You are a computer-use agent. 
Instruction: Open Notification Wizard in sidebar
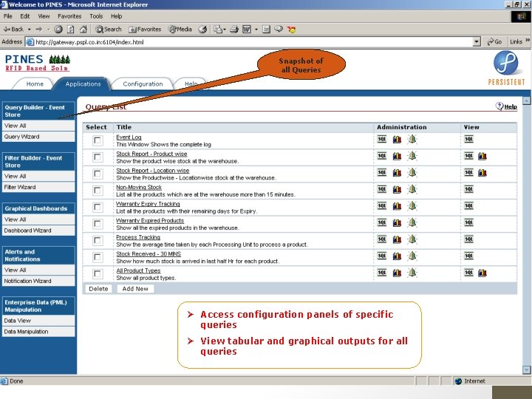point(38,281)
